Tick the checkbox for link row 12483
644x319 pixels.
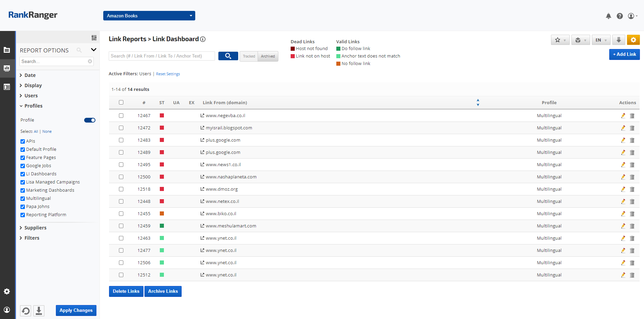click(121, 140)
